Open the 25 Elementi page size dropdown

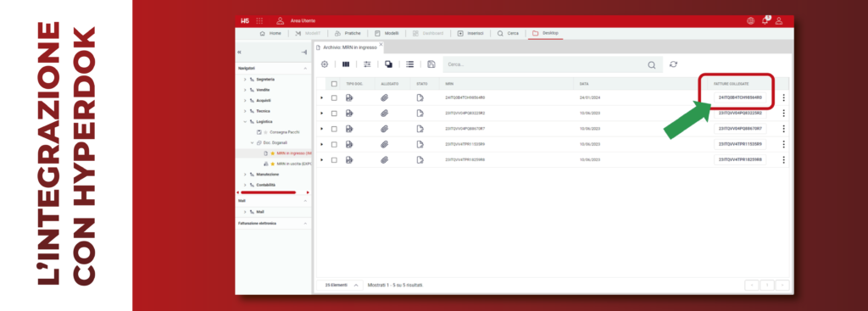click(x=339, y=285)
